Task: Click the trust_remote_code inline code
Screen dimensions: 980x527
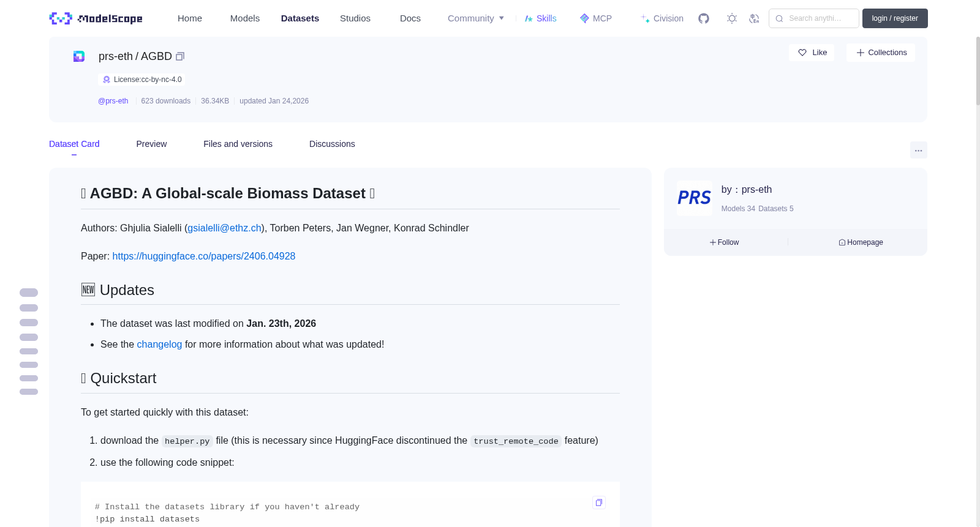Action: (x=516, y=441)
